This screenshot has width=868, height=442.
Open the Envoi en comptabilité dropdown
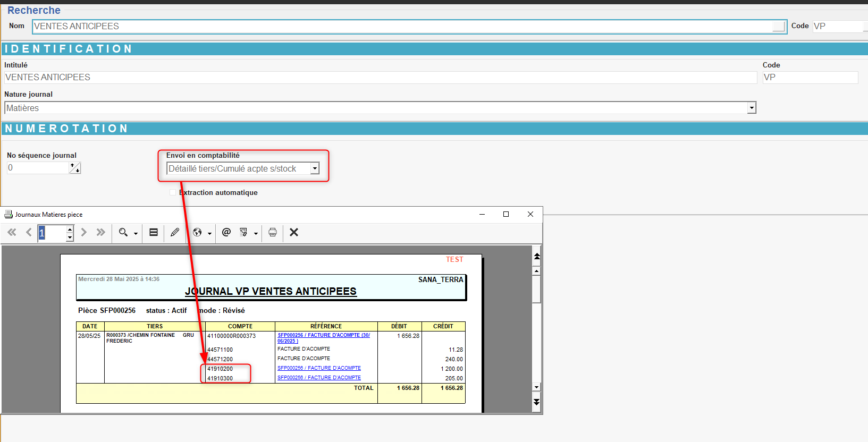coord(315,168)
